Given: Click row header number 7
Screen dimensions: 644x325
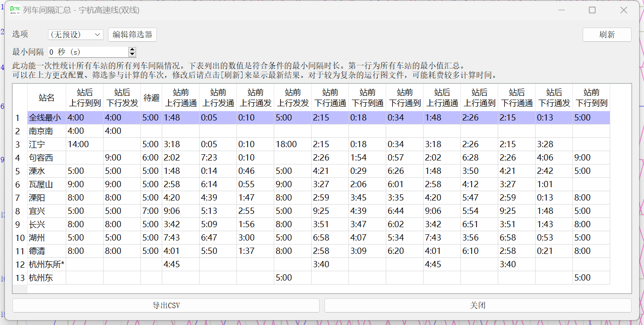Looking at the screenshot, I should pyautogui.click(x=20, y=198).
